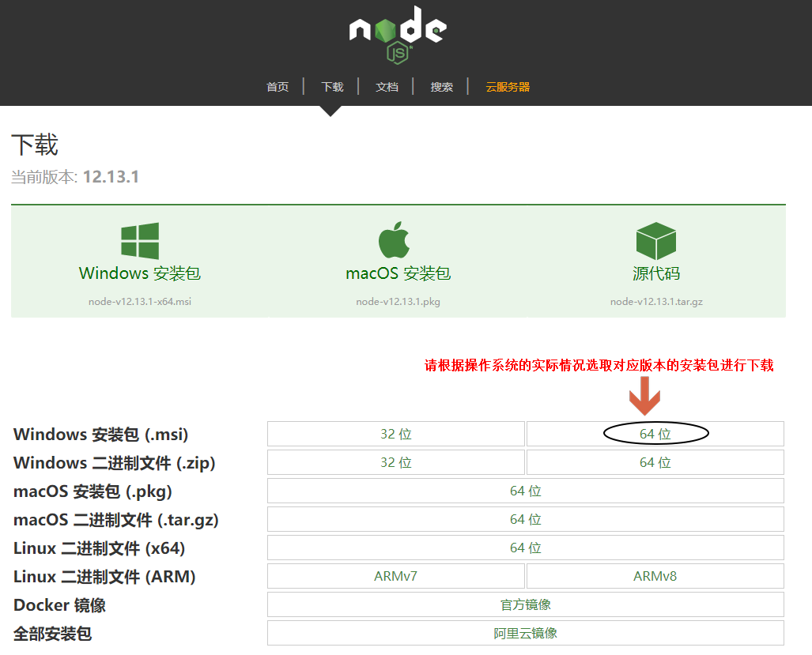Open the 首页 menu item
Viewport: 812px width, 655px height.
pyautogui.click(x=278, y=87)
